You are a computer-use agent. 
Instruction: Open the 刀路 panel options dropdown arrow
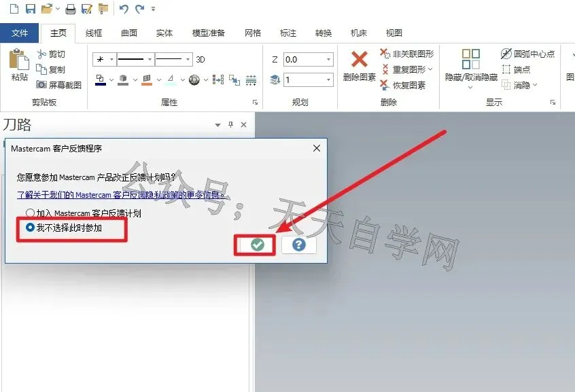217,125
